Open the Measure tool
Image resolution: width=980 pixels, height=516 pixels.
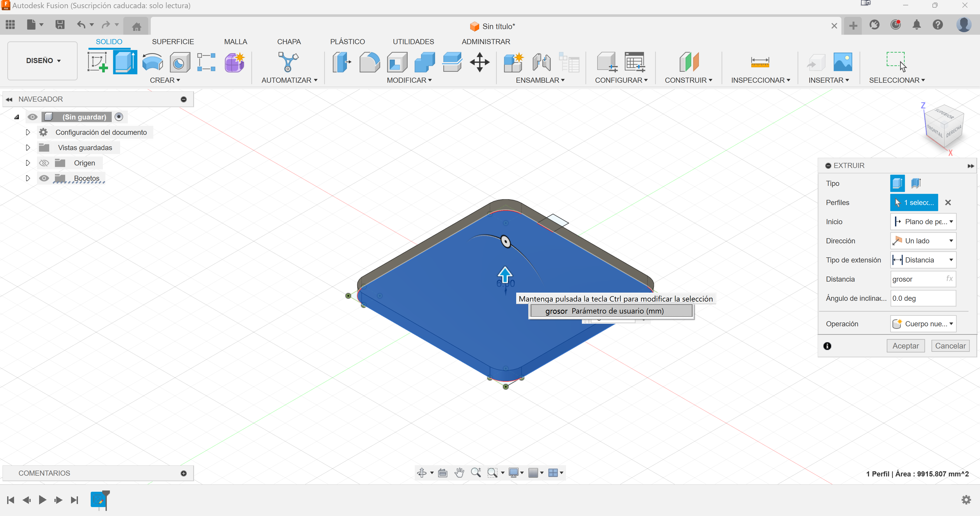[760, 62]
